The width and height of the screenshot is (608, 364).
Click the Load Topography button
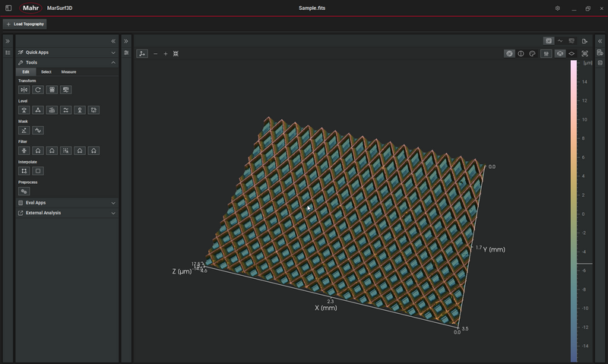pyautogui.click(x=26, y=24)
